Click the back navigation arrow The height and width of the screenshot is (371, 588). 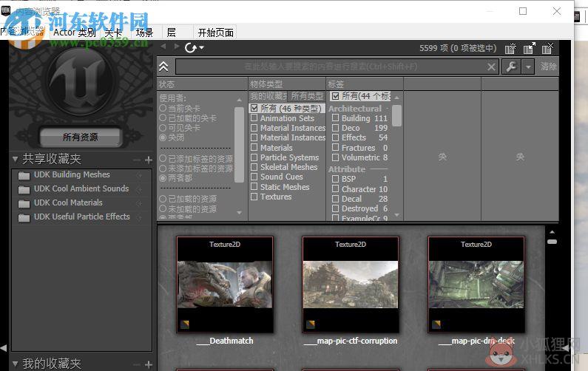click(x=163, y=47)
